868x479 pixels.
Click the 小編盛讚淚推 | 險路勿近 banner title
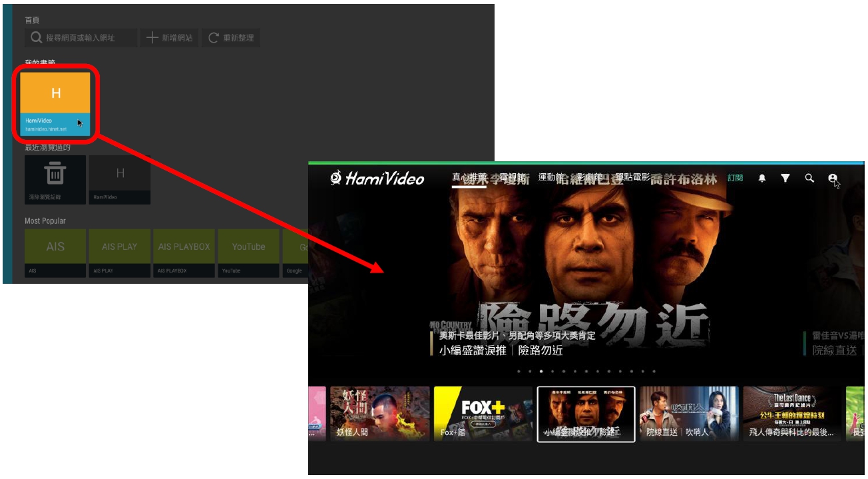point(501,350)
